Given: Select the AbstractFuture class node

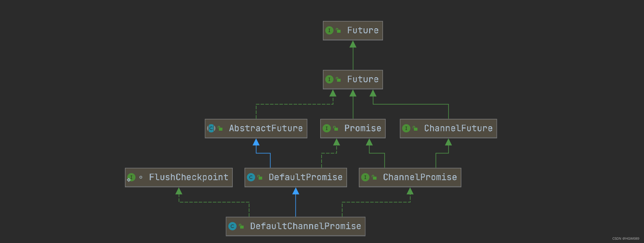Looking at the screenshot, I should (256, 129).
